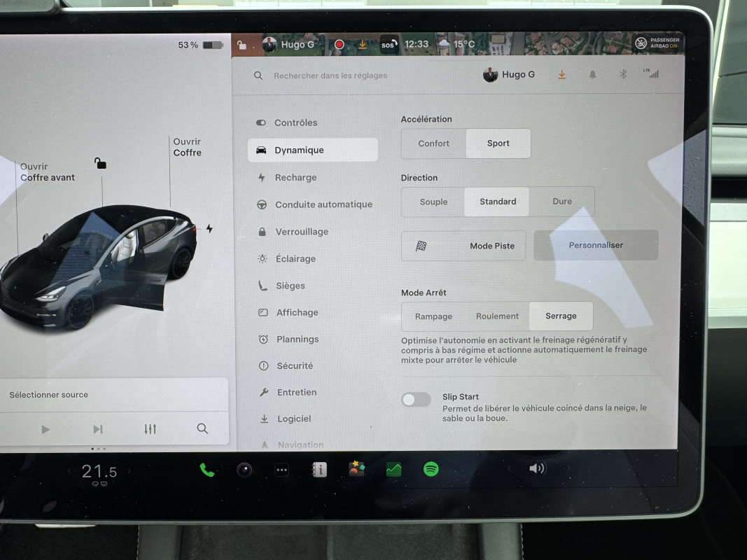
Task: Tap the charge port lightning bolt icon
Action: tap(209, 229)
